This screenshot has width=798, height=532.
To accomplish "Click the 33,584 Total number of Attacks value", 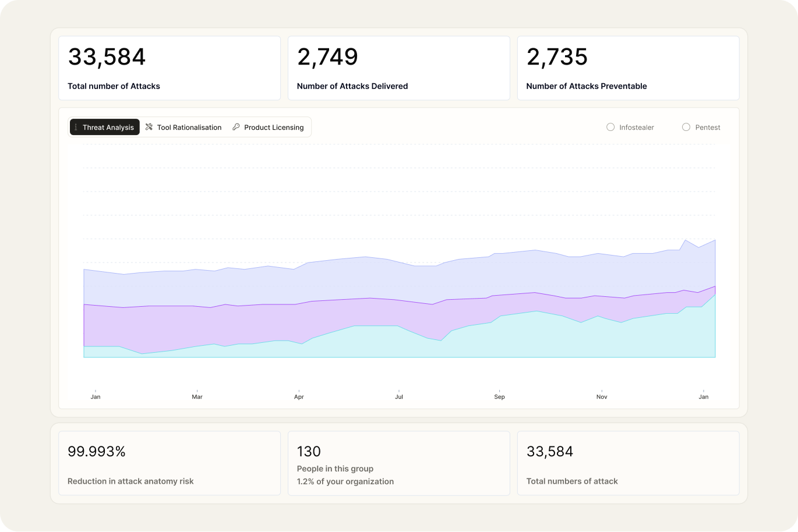I will click(x=107, y=56).
